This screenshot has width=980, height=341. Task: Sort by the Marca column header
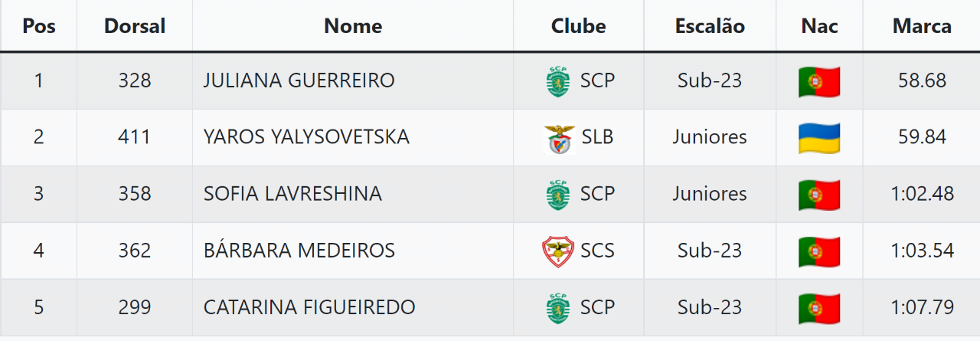coord(922,26)
